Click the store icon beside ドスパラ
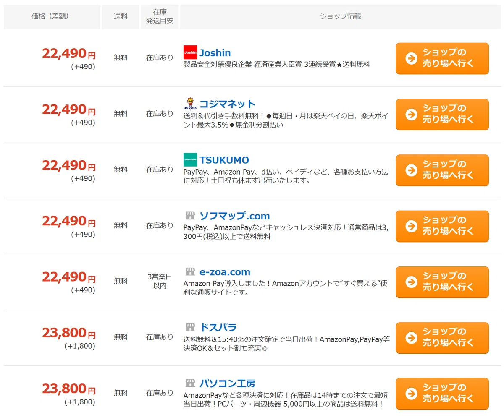Image resolution: width=504 pixels, height=420 pixels. [190, 328]
